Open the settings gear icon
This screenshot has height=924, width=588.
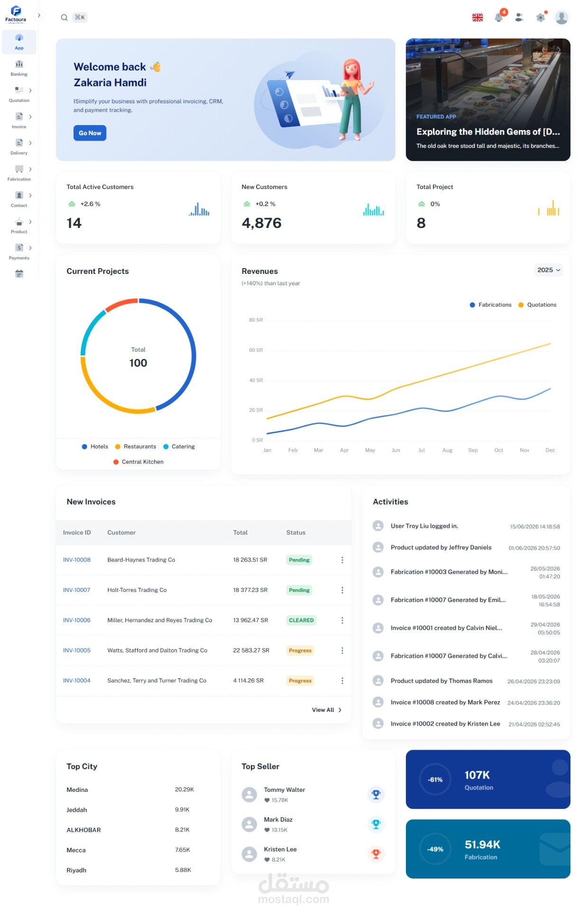(541, 18)
